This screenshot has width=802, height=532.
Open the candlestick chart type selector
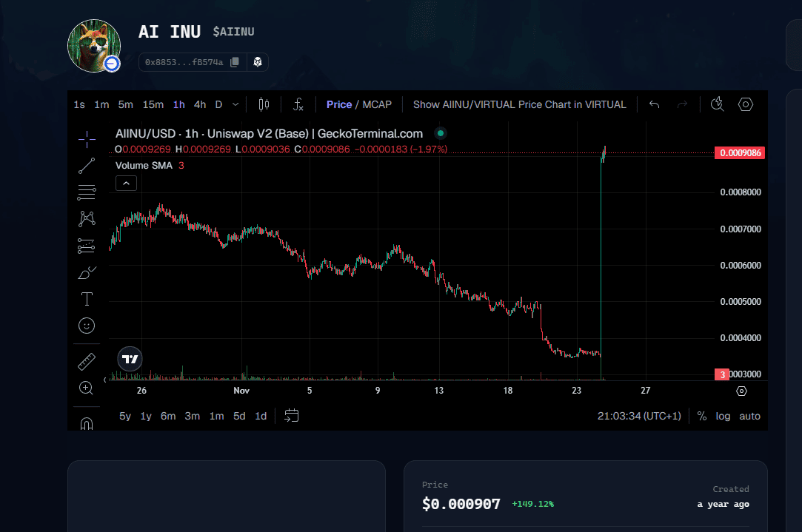[264, 104]
